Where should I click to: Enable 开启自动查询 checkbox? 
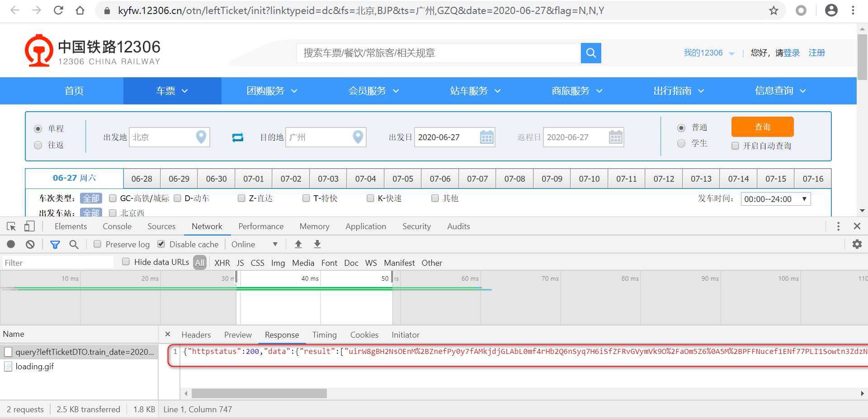(735, 146)
